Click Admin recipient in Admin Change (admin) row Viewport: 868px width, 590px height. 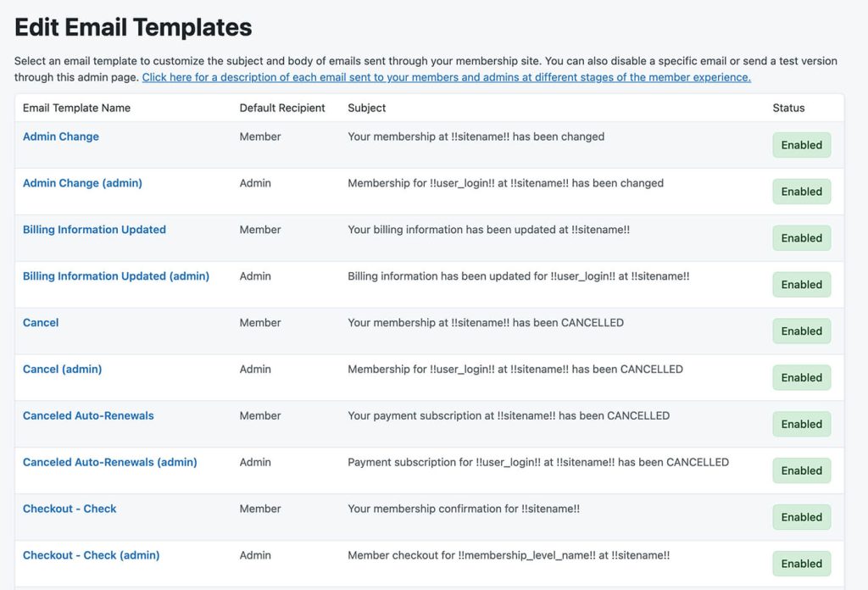[255, 183]
